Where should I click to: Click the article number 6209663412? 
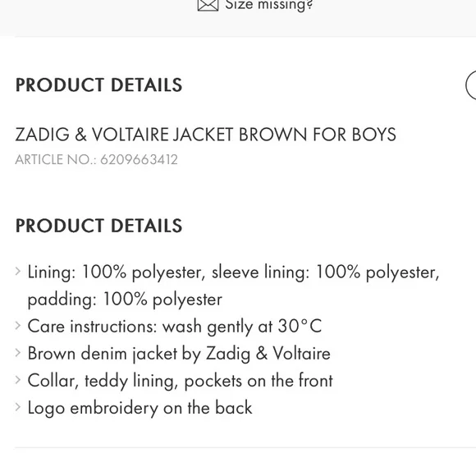click(x=139, y=159)
